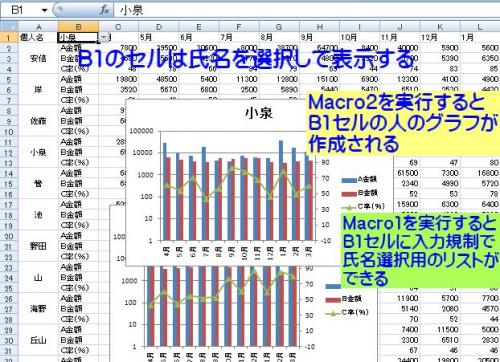The width and height of the screenshot is (500, 362).
Task: Select the name cell 海野
Action: point(38,309)
